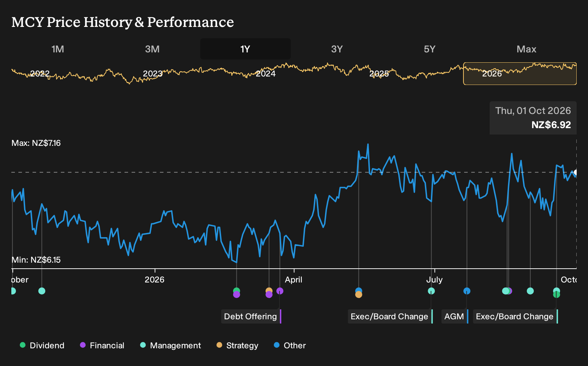Click the July axis label
This screenshot has height=366, width=588.
[434, 280]
